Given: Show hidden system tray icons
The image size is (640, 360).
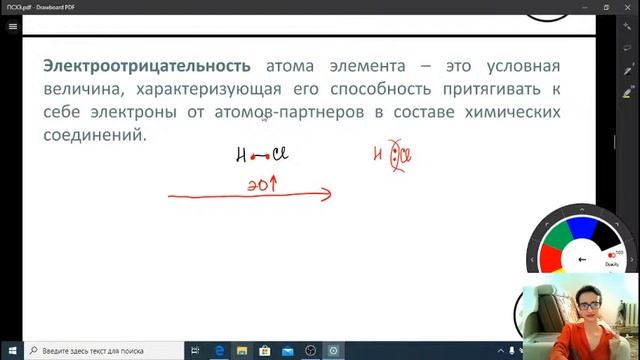Looking at the screenshot, I should point(501,351).
